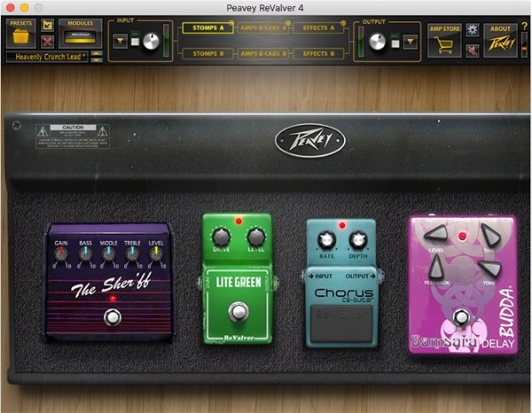Screen dimensions: 532x413
Task: Click The Sheriff Treble knob
Action: point(132,254)
